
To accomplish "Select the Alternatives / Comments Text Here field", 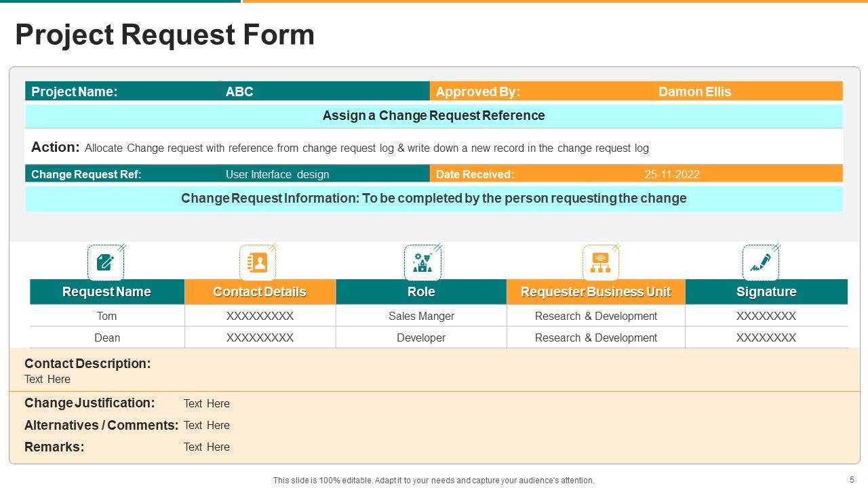I will click(x=207, y=425).
